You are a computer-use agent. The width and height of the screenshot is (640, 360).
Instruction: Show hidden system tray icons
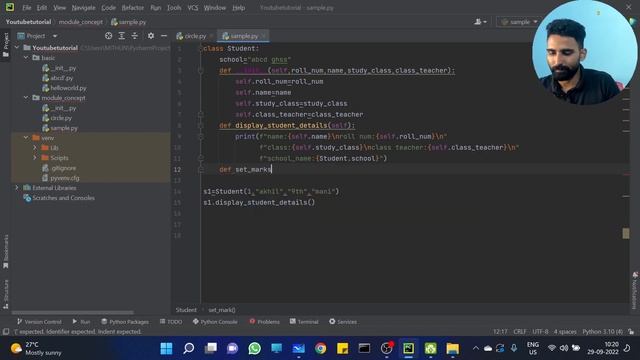click(476, 348)
